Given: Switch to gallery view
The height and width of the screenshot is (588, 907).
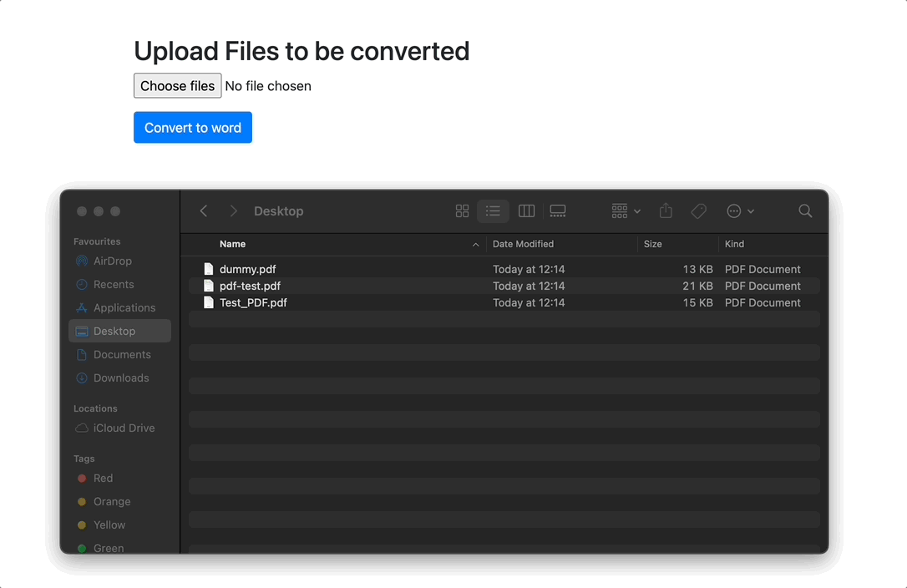Looking at the screenshot, I should [558, 211].
